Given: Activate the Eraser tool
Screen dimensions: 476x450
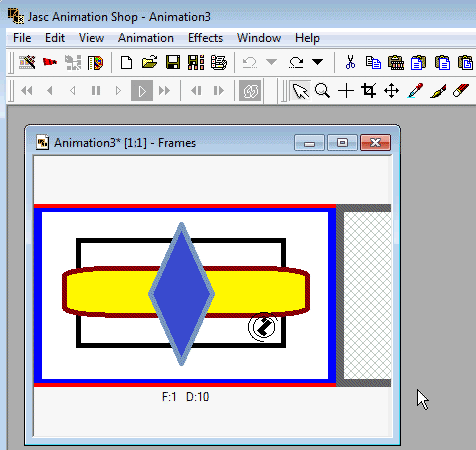Looking at the screenshot, I should coord(461,90).
